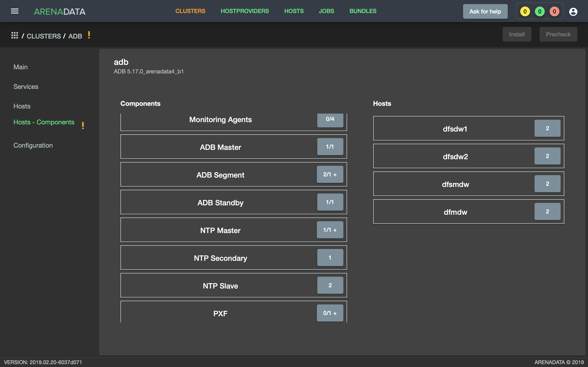Viewport: 588px width, 367px height.
Task: Click the Ask for help button
Action: (x=485, y=11)
